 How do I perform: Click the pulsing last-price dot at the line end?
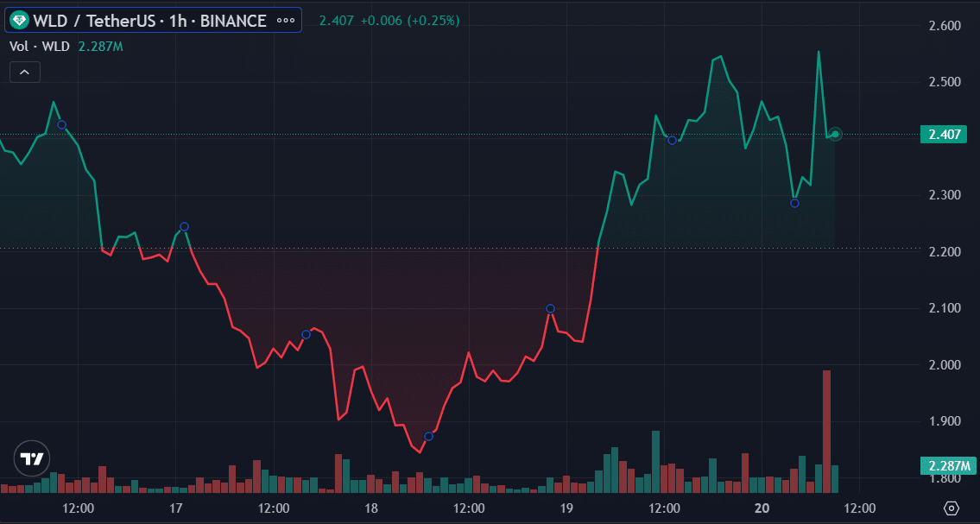835,134
